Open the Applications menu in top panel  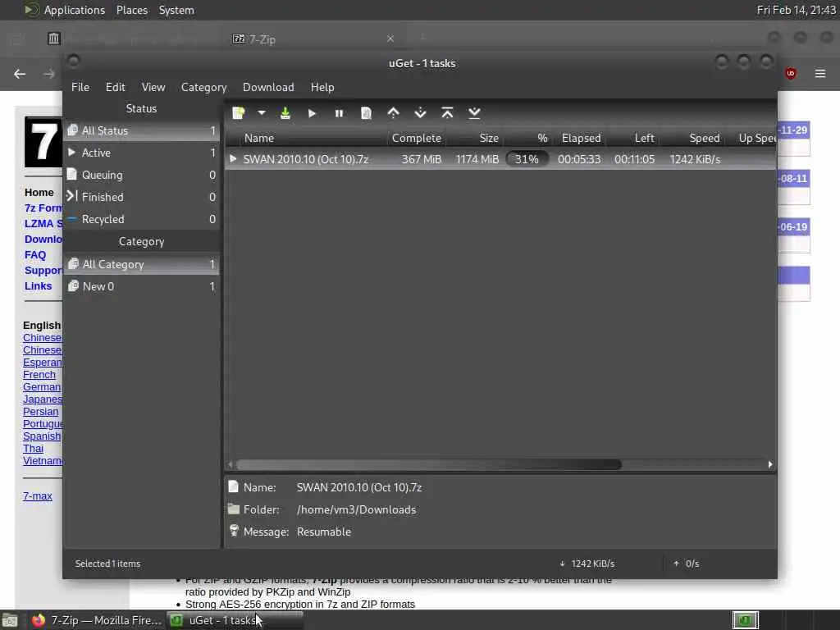[x=75, y=10]
